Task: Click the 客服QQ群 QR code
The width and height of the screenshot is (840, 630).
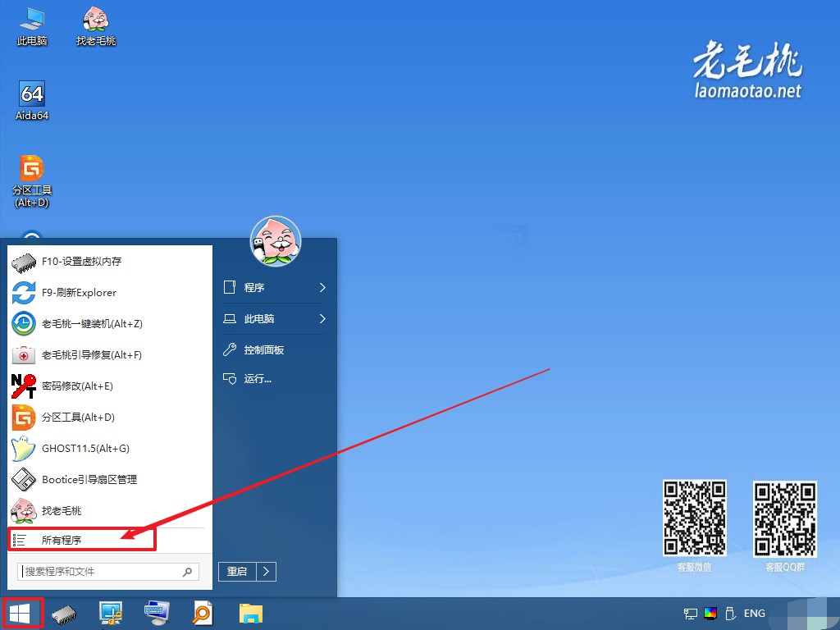Action: pyautogui.click(x=785, y=518)
